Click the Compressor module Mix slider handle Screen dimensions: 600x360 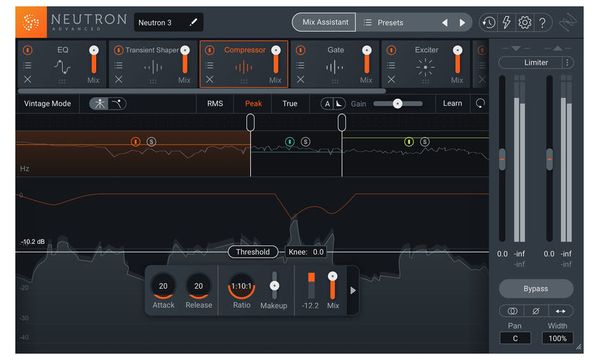tap(276, 50)
